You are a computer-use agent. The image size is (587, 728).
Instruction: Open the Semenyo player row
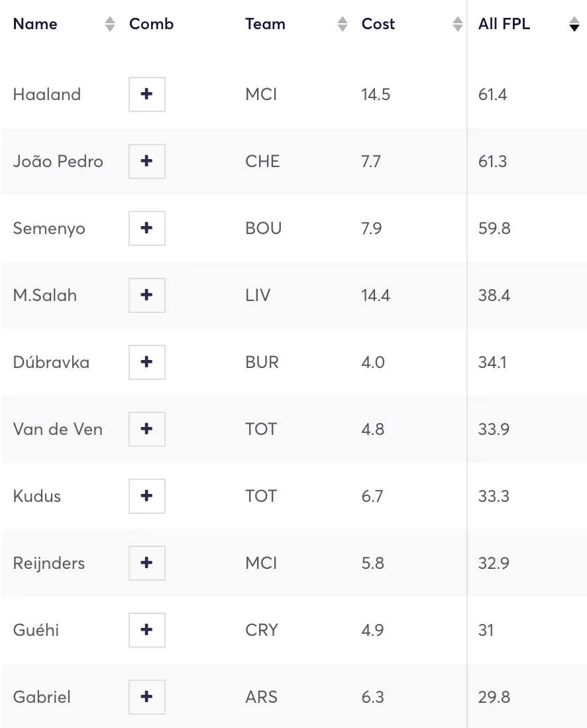(49, 228)
